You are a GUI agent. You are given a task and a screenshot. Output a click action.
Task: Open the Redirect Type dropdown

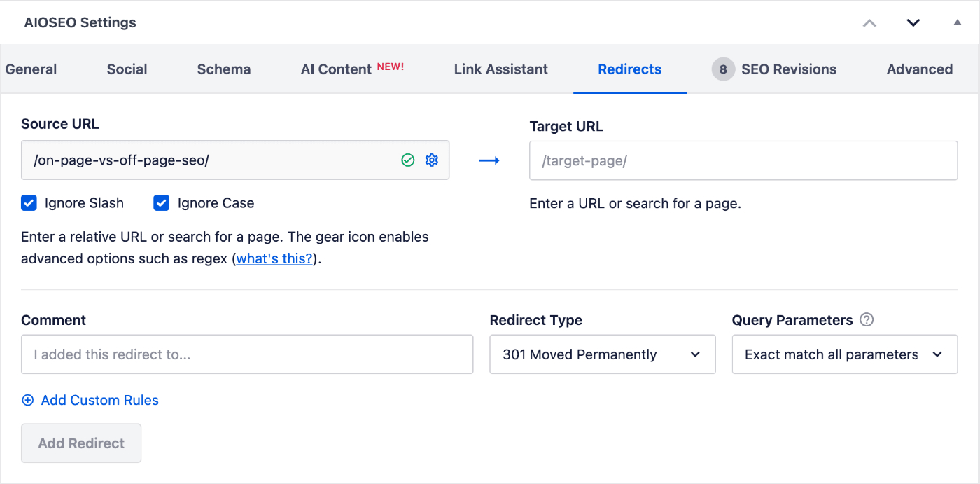(x=602, y=354)
